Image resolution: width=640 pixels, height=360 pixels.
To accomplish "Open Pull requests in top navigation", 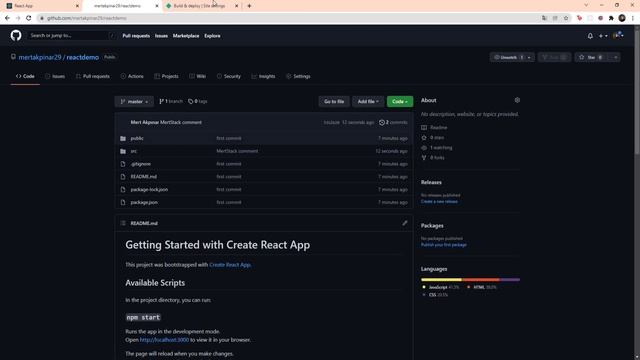I will 136,36.
